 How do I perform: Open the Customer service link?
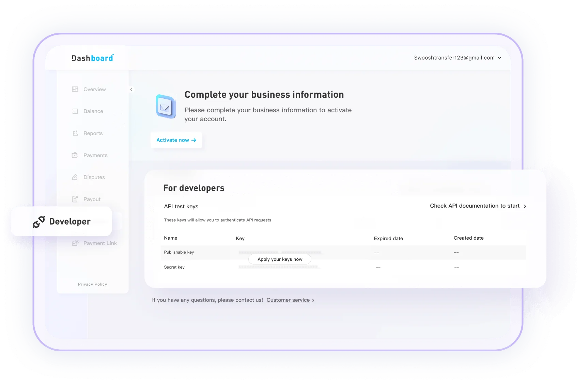pyautogui.click(x=288, y=300)
